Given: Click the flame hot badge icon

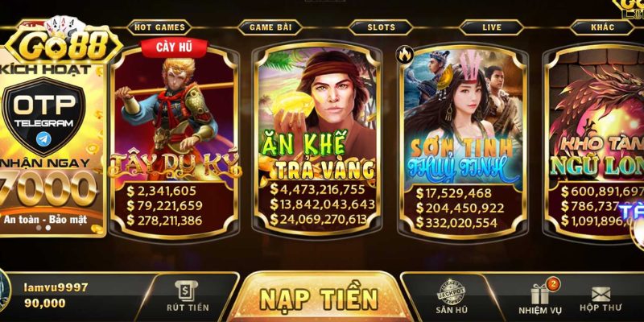Looking at the screenshot, I should point(405,54).
